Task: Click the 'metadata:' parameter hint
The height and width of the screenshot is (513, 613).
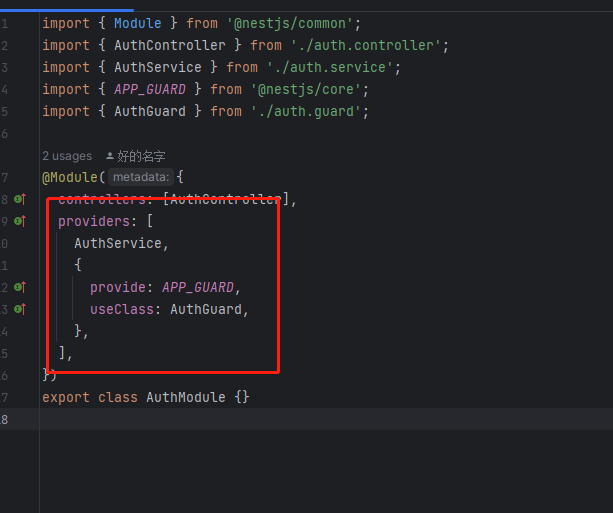Action: 141,177
